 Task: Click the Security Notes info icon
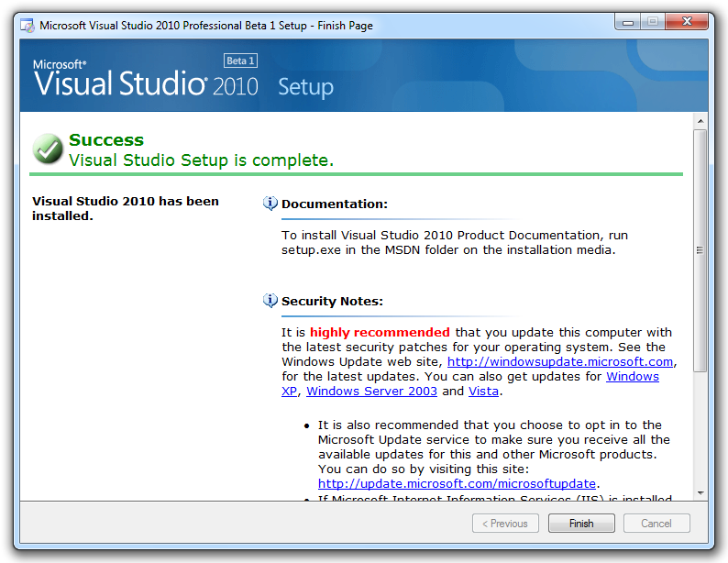[270, 301]
